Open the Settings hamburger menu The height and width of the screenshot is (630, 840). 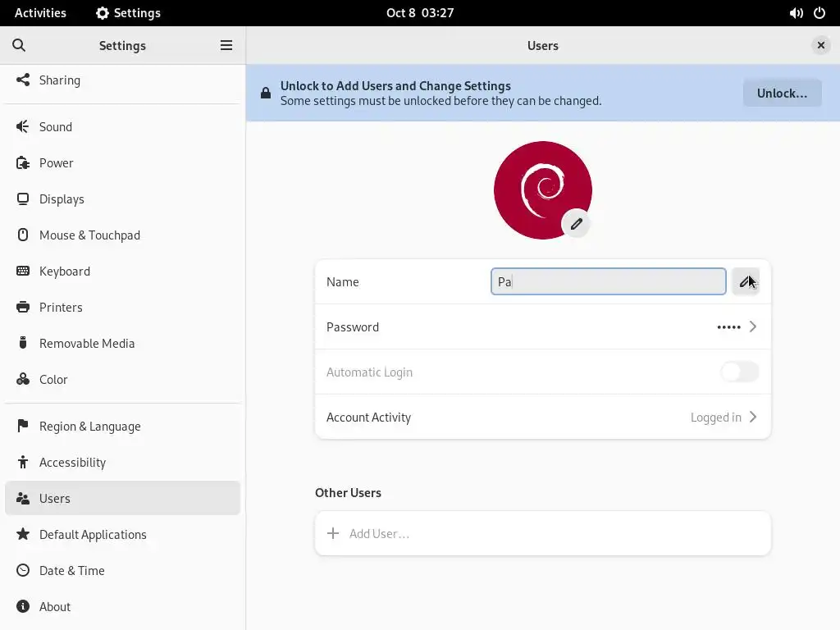pos(226,45)
